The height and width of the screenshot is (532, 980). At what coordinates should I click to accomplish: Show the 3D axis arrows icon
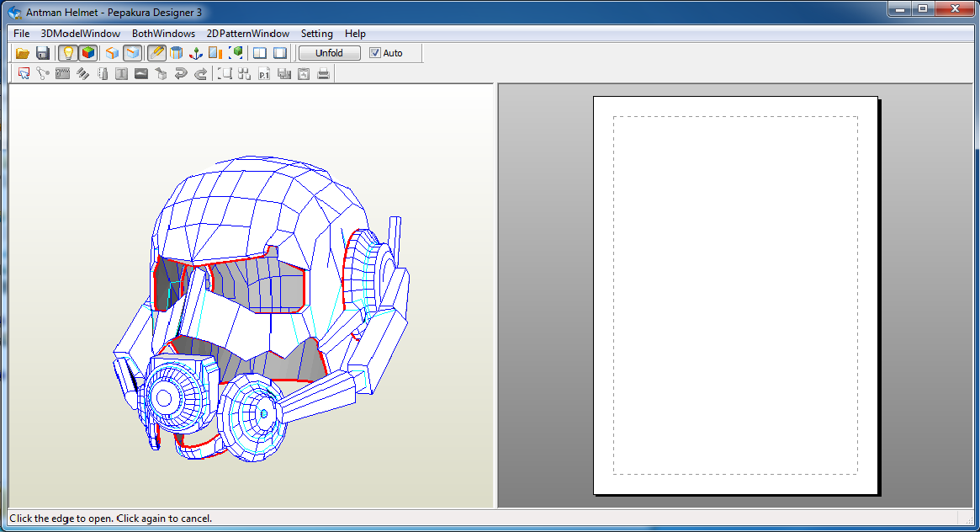pos(196,53)
